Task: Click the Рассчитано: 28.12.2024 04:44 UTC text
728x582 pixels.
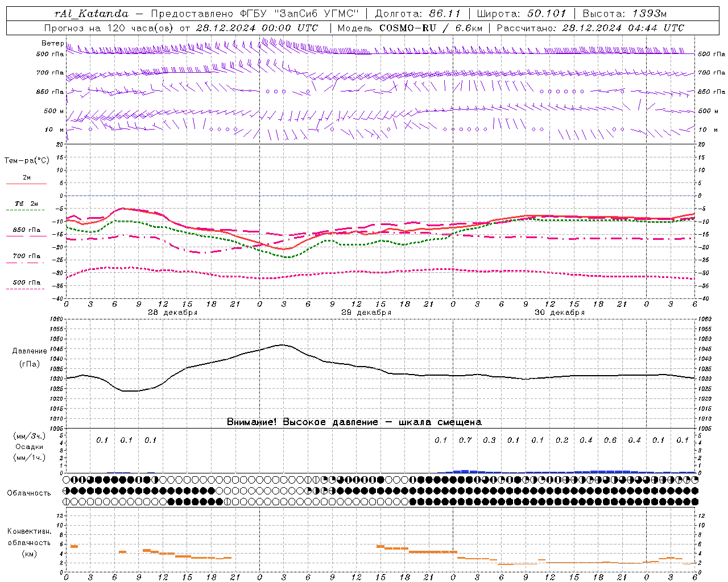Action: click(590, 28)
